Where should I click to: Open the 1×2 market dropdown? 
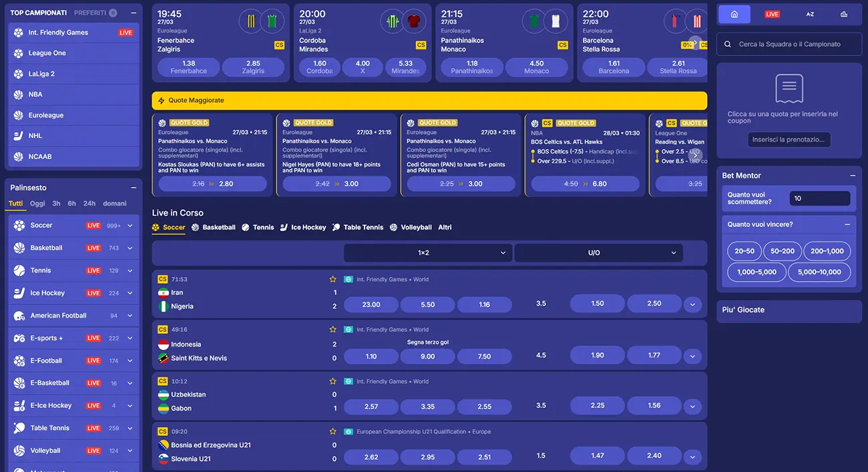427,253
